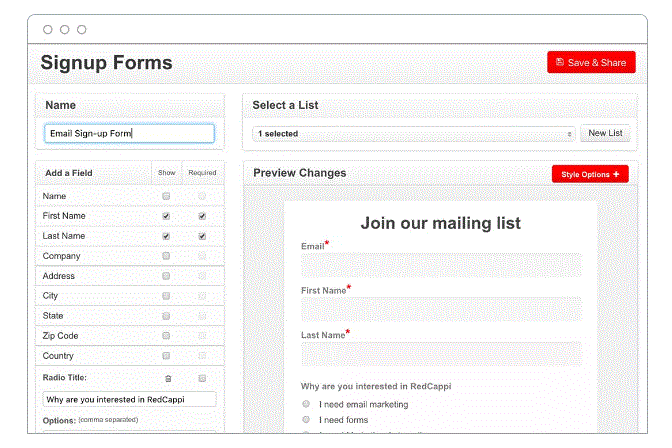Viewport: 672px width, 448px height.
Task: Click the form Name input field
Action: 129,133
